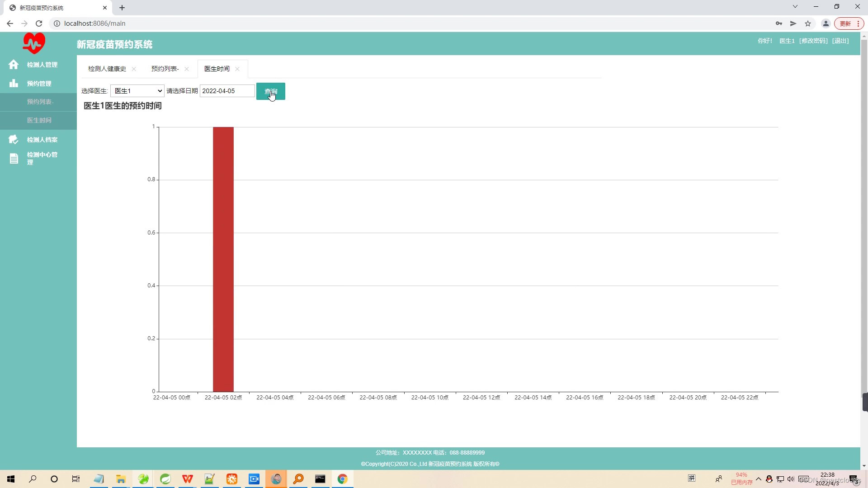Image resolution: width=868 pixels, height=488 pixels.
Task: Click the 查询 button
Action: [270, 91]
